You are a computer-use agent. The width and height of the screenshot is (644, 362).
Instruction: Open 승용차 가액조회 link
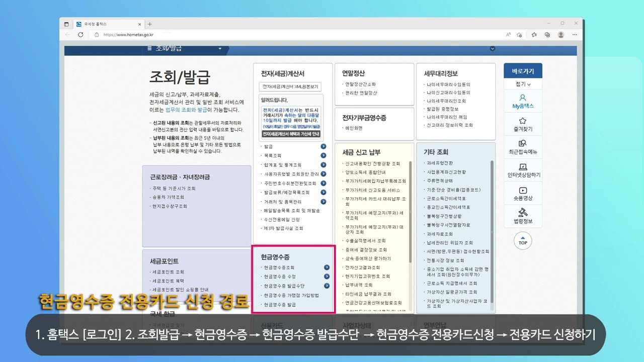click(168, 198)
